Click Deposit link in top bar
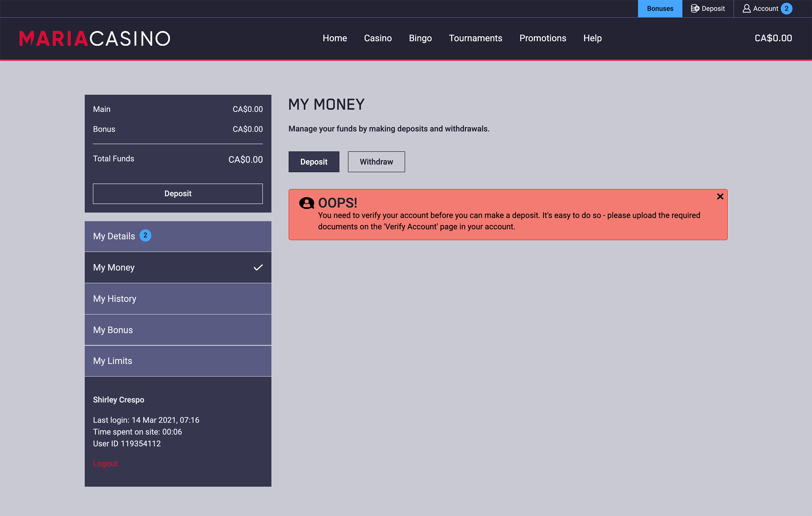This screenshot has height=516, width=812. click(x=708, y=9)
